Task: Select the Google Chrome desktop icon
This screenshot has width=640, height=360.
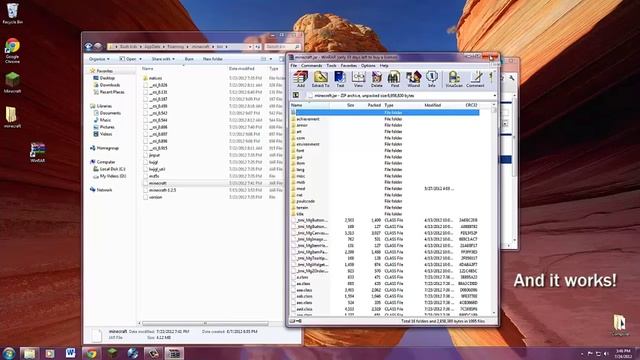Action: click(x=12, y=51)
